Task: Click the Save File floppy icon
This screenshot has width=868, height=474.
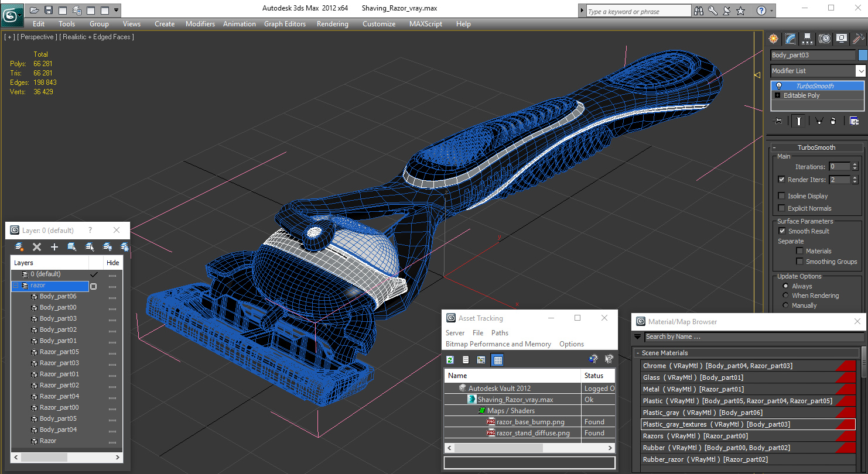Action: [49, 10]
